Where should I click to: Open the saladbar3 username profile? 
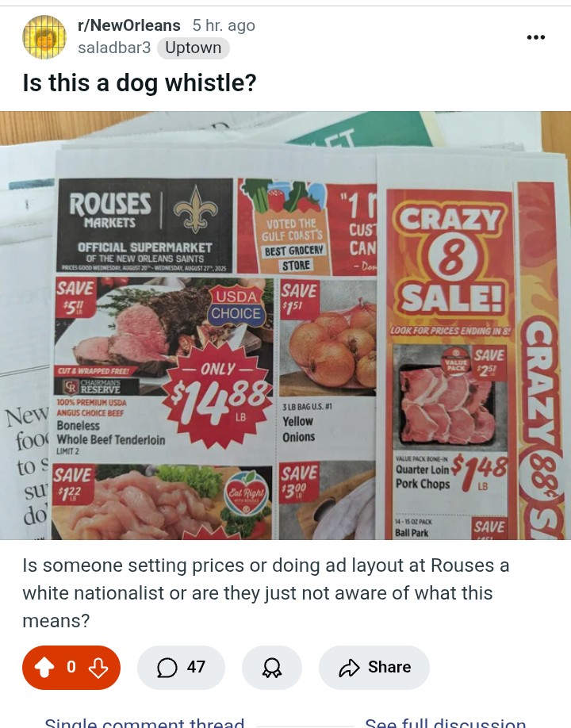pyautogui.click(x=114, y=48)
